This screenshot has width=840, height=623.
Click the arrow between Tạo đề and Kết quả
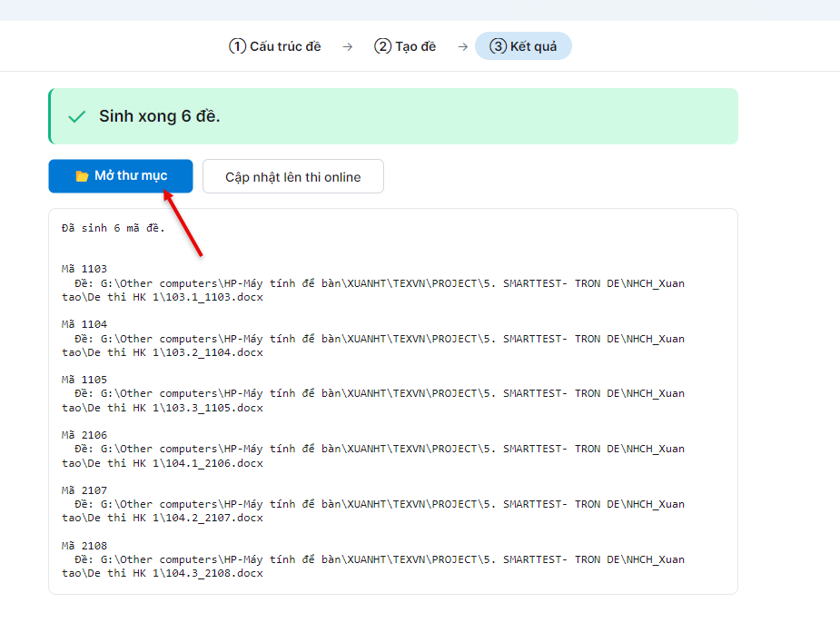(x=463, y=47)
